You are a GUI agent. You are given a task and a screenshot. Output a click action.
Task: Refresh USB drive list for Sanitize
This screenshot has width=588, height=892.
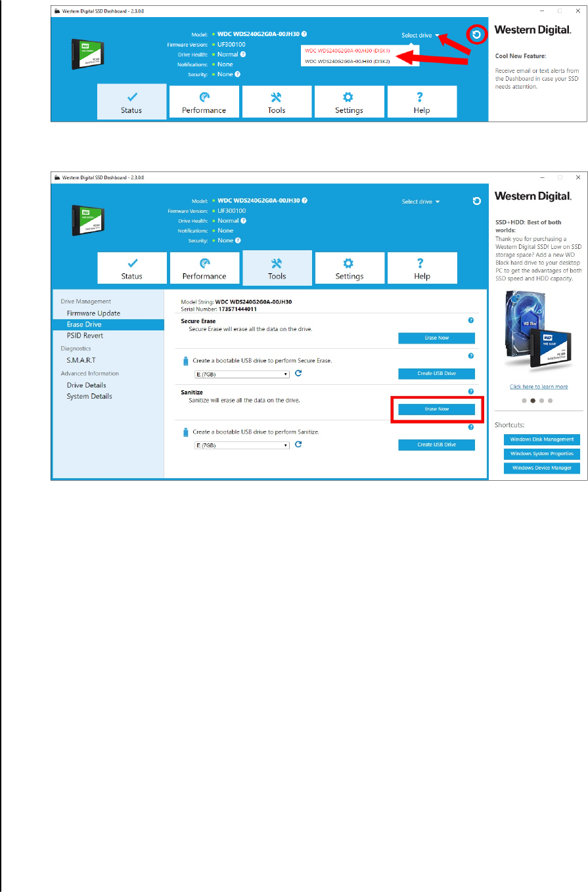(x=298, y=445)
